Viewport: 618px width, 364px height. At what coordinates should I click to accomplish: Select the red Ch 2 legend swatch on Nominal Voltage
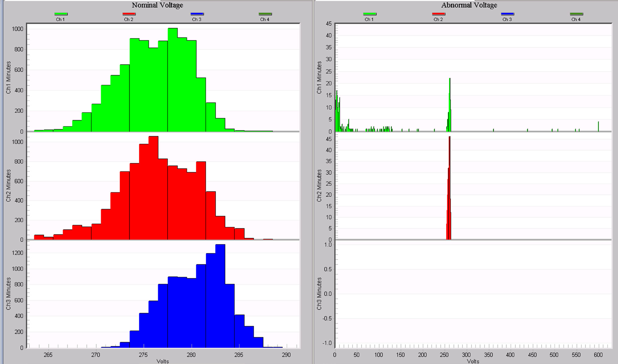coord(128,14)
